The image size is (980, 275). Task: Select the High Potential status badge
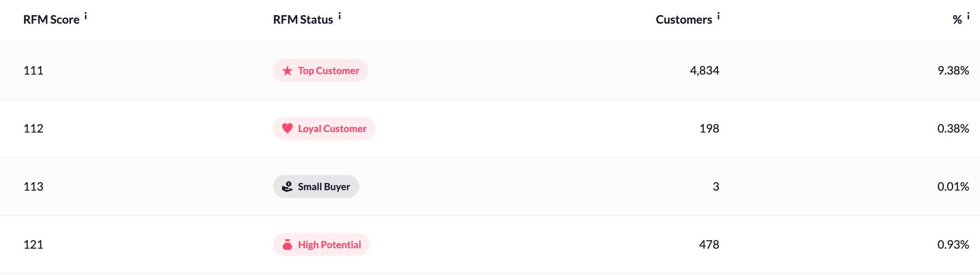coord(321,245)
